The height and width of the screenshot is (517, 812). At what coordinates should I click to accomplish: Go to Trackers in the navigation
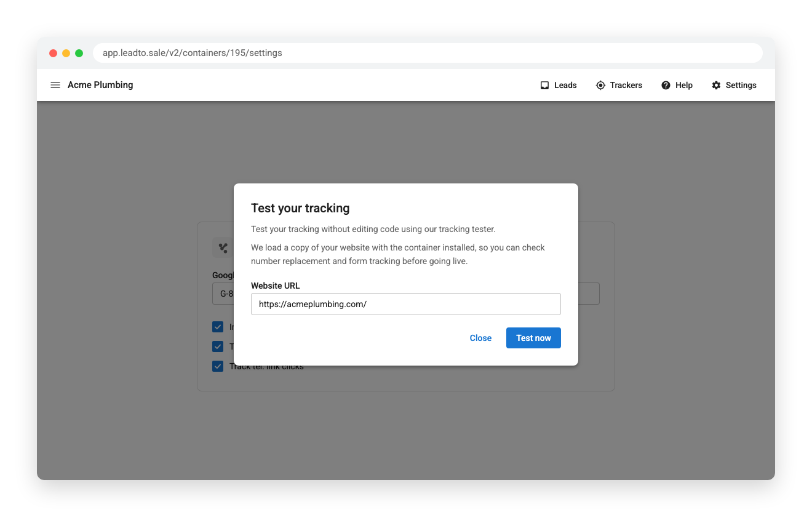point(619,85)
